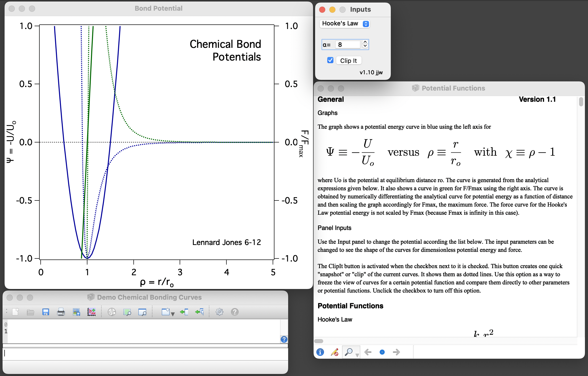Click the new experiment icon in toolbar
The width and height of the screenshot is (588, 376).
pos(16,312)
